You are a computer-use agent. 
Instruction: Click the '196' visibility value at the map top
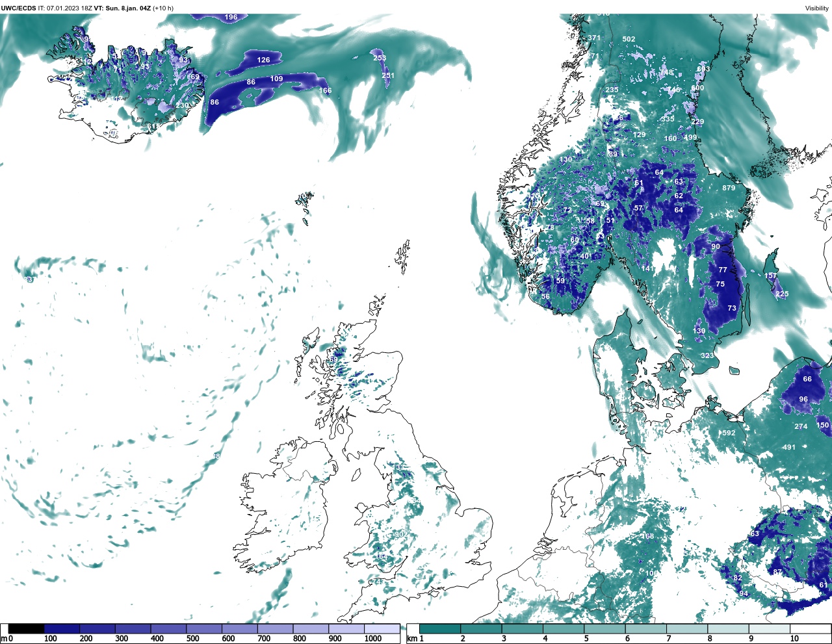(231, 17)
